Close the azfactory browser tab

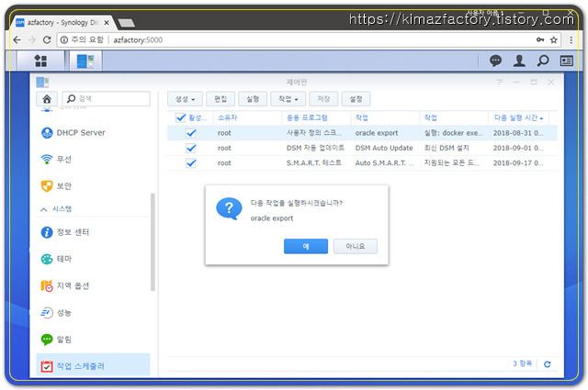pos(107,23)
